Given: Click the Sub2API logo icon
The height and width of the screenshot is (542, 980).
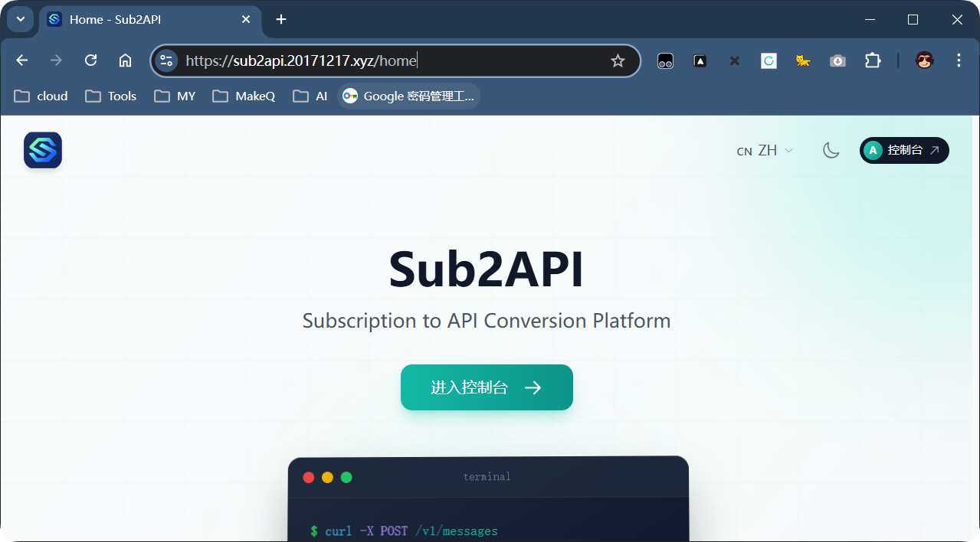Looking at the screenshot, I should pyautogui.click(x=43, y=150).
